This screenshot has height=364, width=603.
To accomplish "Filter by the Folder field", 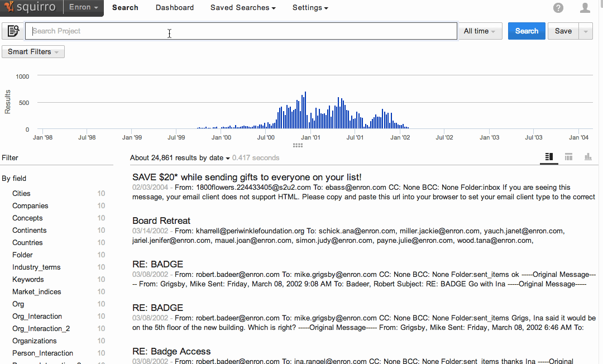I will coord(22,255).
